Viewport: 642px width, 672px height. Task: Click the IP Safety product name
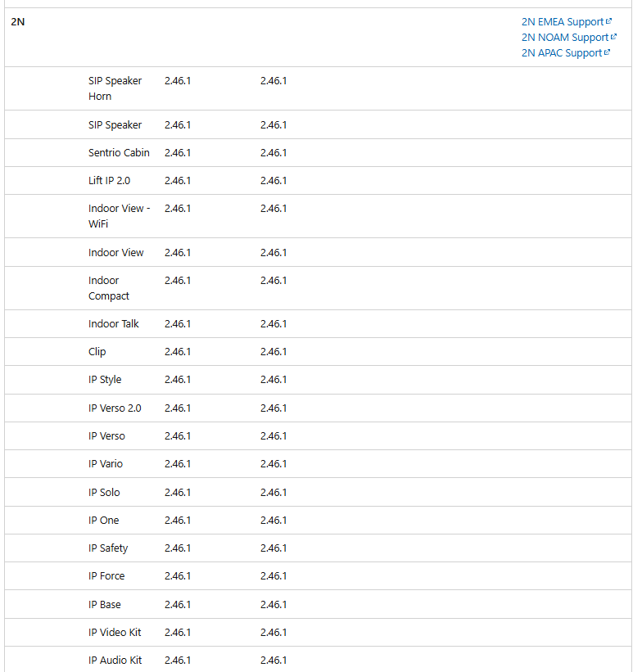tap(108, 548)
